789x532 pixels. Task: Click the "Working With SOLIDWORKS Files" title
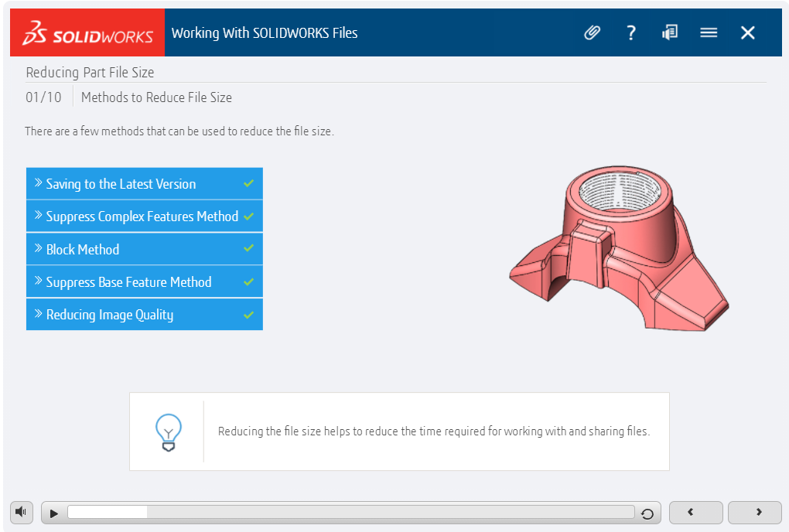pos(265,32)
